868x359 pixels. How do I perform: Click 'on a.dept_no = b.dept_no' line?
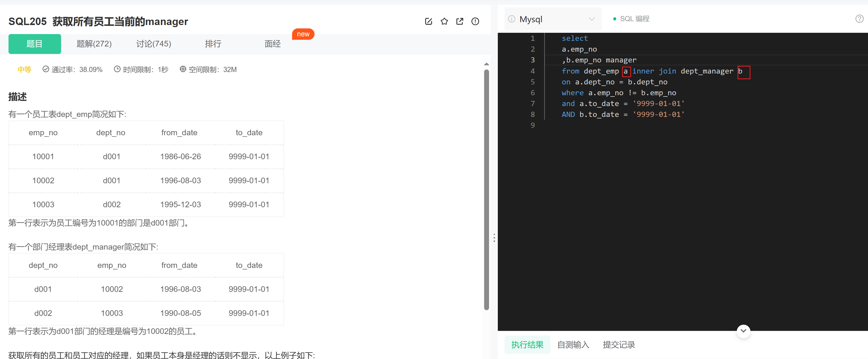(614, 82)
